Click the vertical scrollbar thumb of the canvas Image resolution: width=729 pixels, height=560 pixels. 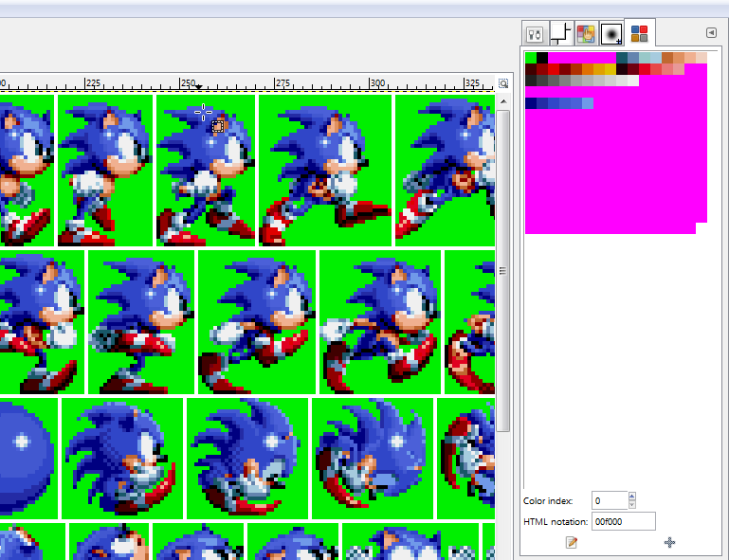point(503,271)
